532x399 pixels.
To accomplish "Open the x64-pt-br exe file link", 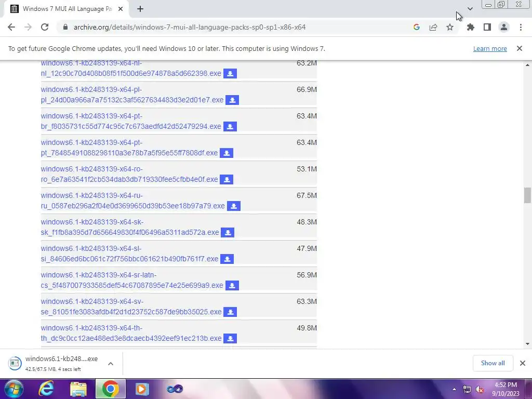I will pos(131,121).
